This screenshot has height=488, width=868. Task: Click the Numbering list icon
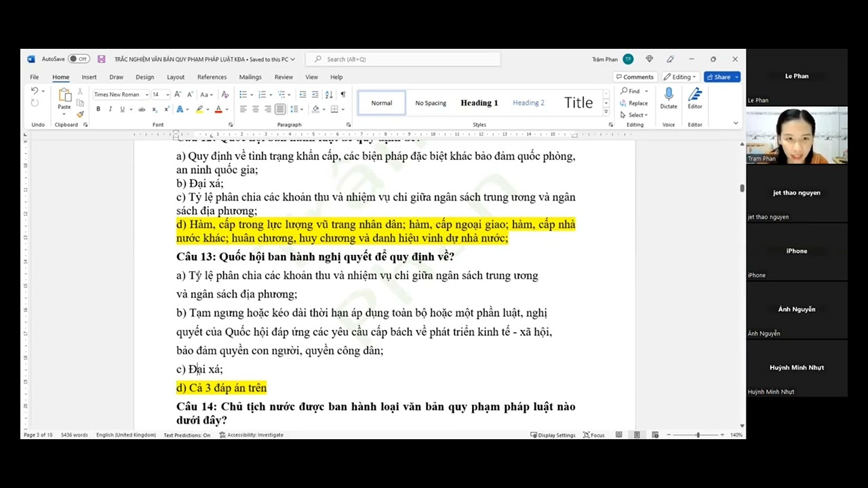pos(262,94)
